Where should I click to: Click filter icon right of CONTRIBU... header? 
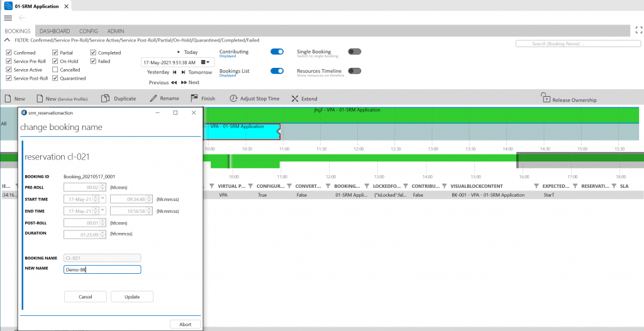pos(445,186)
